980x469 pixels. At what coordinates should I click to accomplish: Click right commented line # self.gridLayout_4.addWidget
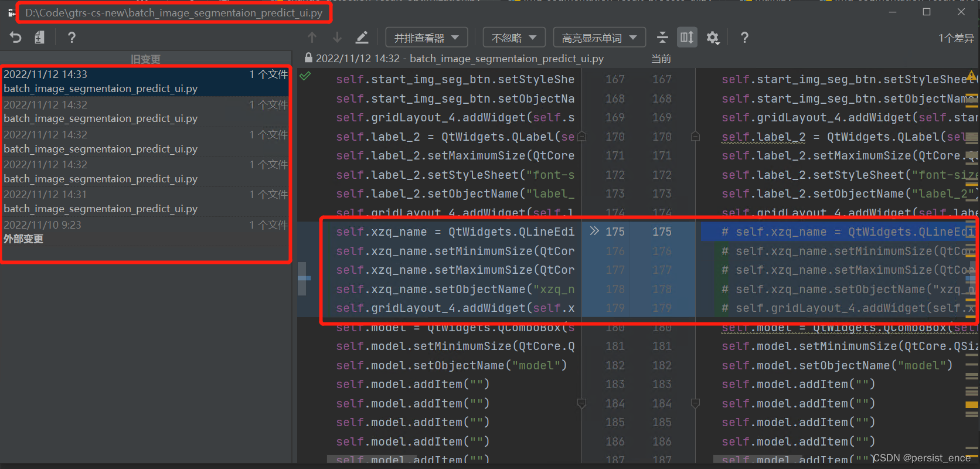coord(848,308)
